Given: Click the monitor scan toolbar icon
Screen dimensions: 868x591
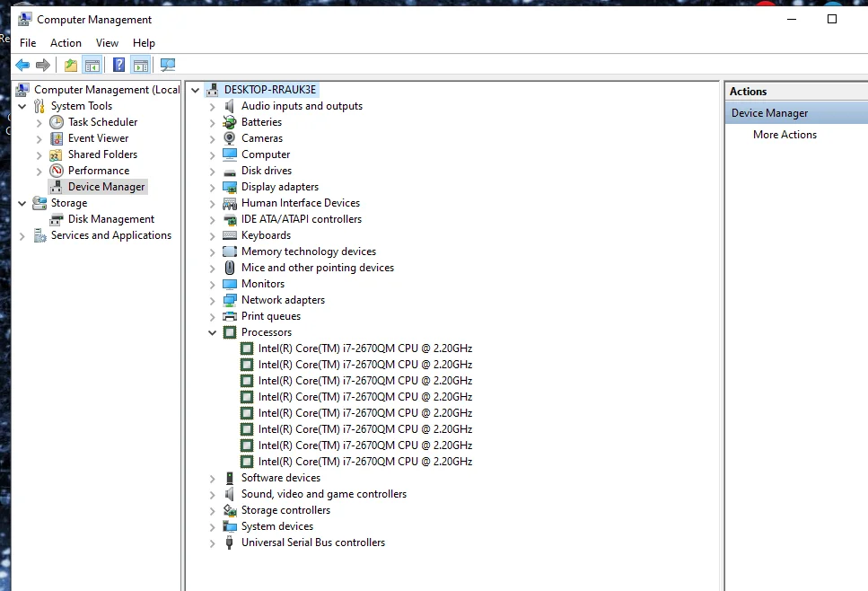Looking at the screenshot, I should tap(168, 66).
